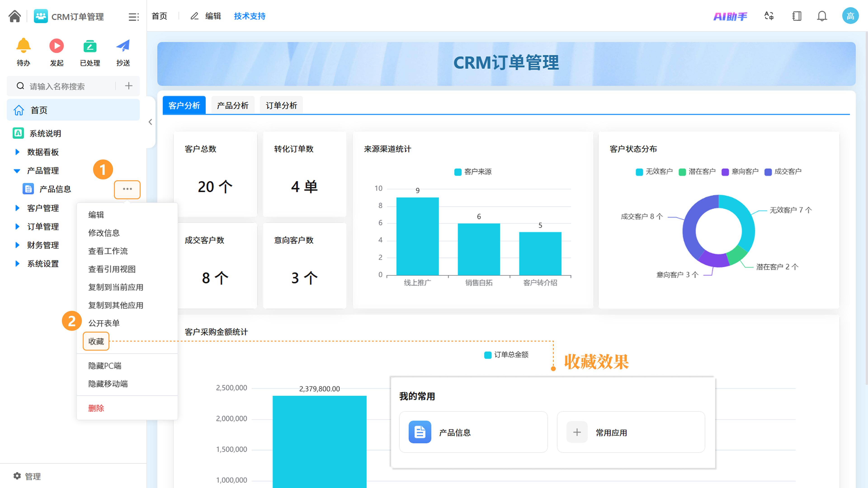Go to the home house icon
The image size is (868, 488).
tap(15, 16)
